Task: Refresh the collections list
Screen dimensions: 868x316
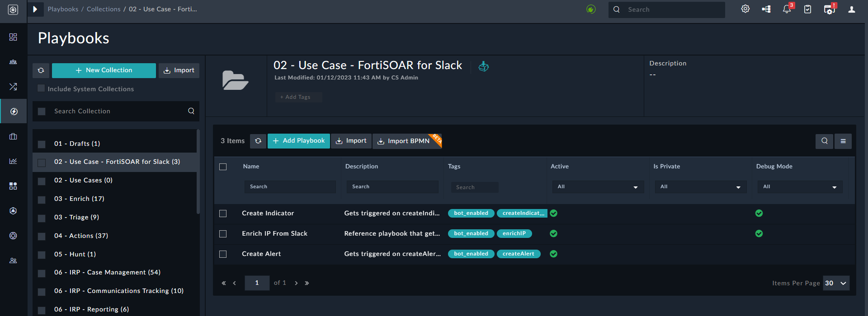Action: click(41, 70)
